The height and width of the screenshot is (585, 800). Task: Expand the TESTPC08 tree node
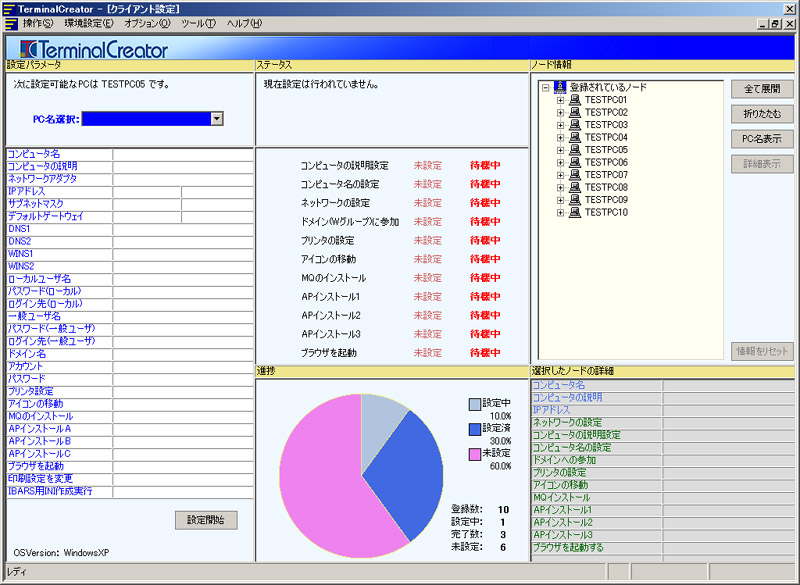coord(560,187)
